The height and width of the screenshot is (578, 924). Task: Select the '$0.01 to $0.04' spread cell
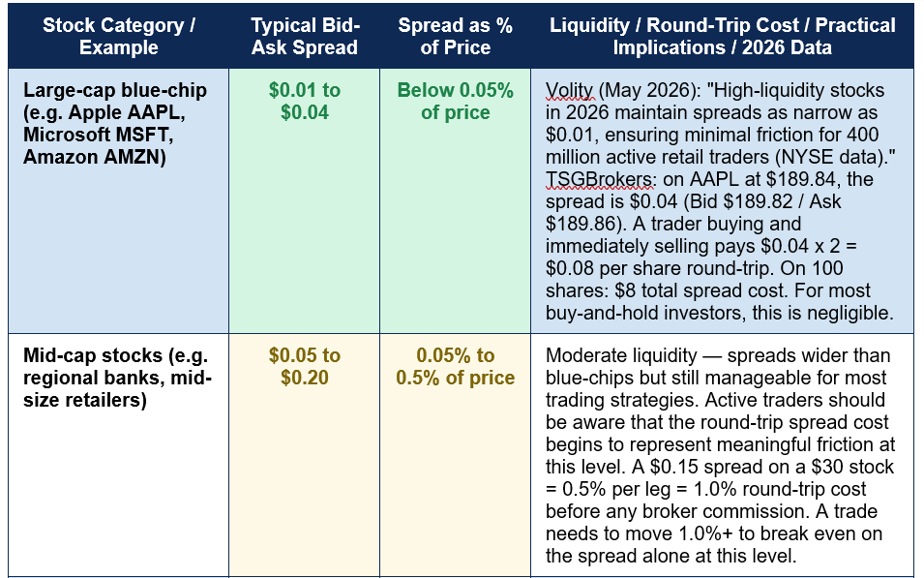304,200
